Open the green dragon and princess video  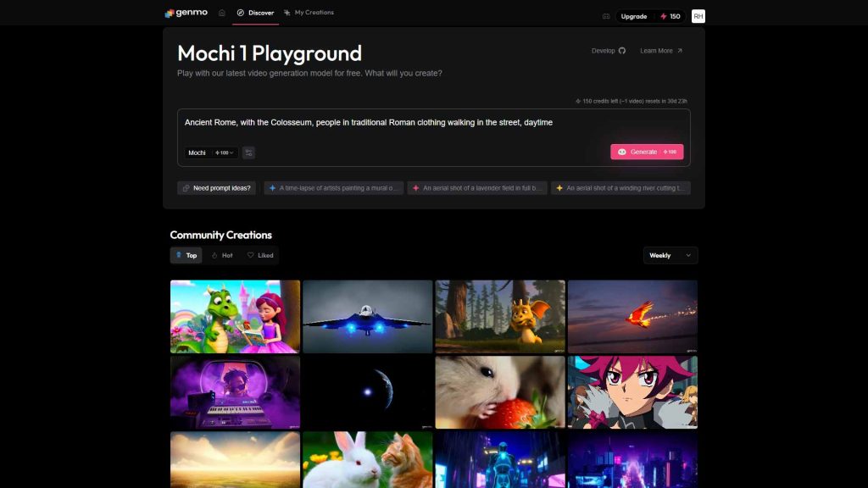tap(236, 317)
